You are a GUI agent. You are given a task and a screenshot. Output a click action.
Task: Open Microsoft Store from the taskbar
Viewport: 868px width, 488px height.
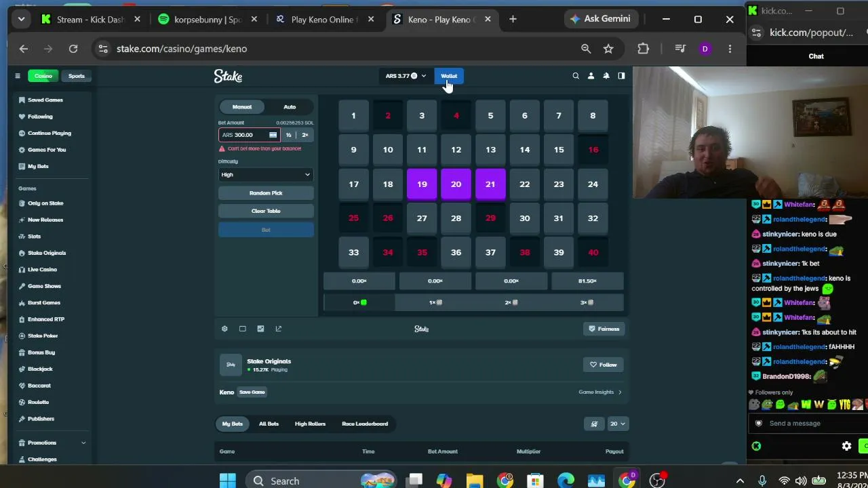pos(535,481)
